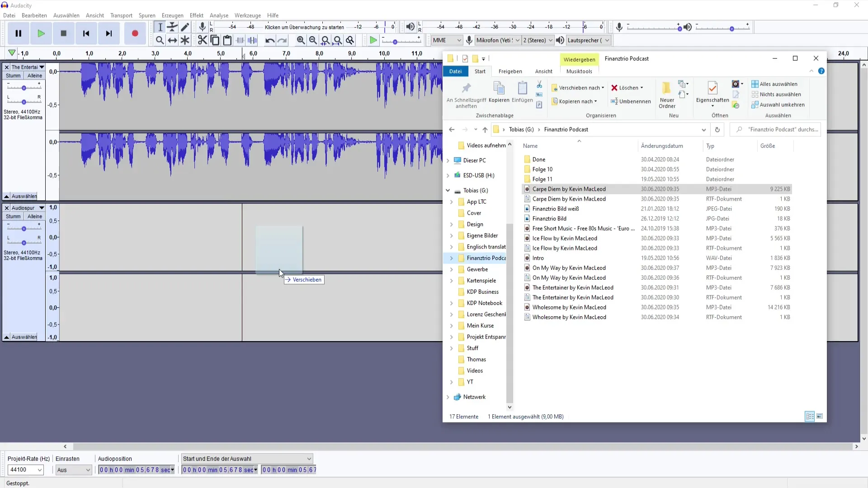The width and height of the screenshot is (868, 488).
Task: Select the Envelope tool
Action: click(172, 27)
